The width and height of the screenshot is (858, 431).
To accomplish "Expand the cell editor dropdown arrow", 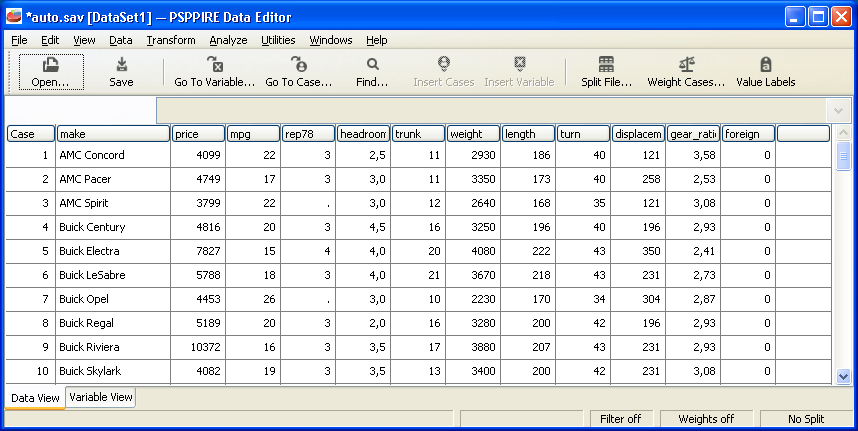I will click(x=838, y=111).
